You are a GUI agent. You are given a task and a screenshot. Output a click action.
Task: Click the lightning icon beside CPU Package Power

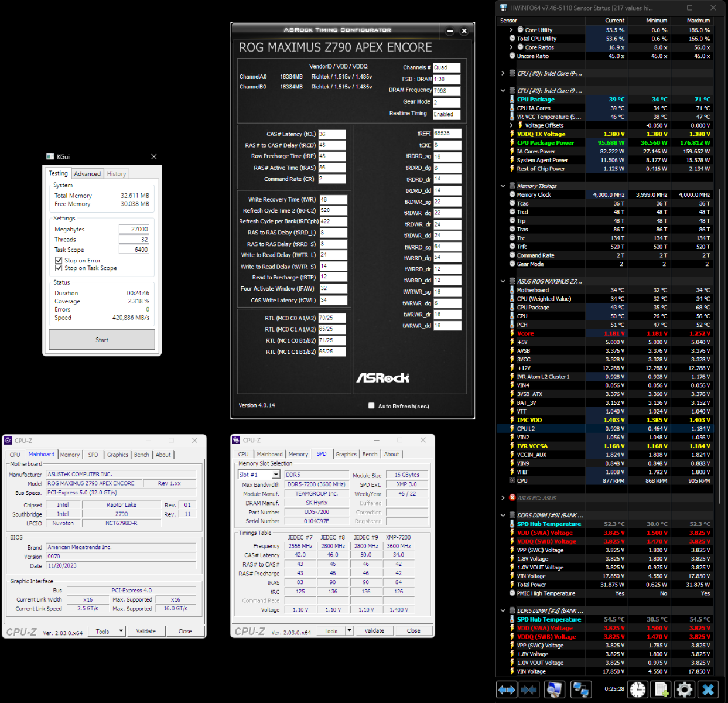tap(512, 143)
